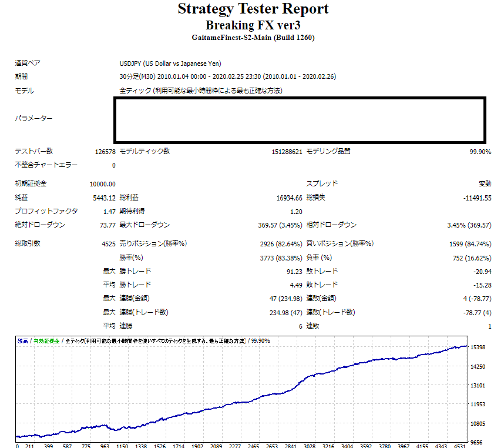Select the 通貨ペア label
The width and height of the screenshot is (504, 448).
[28, 63]
